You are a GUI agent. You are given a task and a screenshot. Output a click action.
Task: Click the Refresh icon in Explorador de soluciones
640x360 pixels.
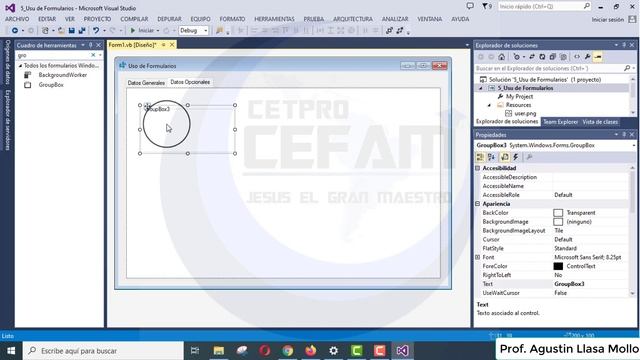click(x=542, y=57)
